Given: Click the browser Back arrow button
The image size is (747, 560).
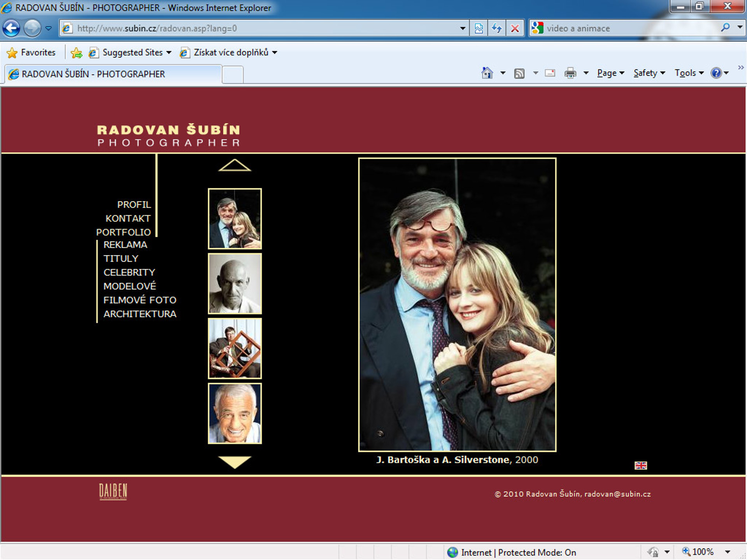Looking at the screenshot, I should [x=12, y=28].
